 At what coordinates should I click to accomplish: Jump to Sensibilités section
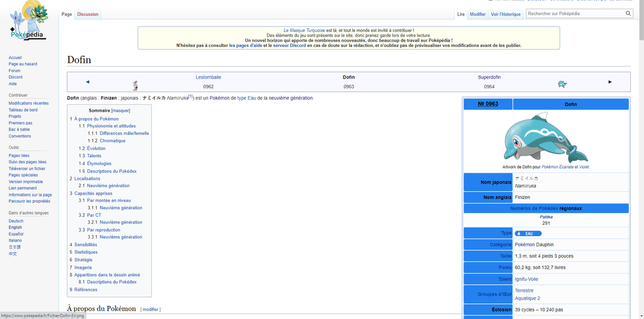[x=86, y=245]
